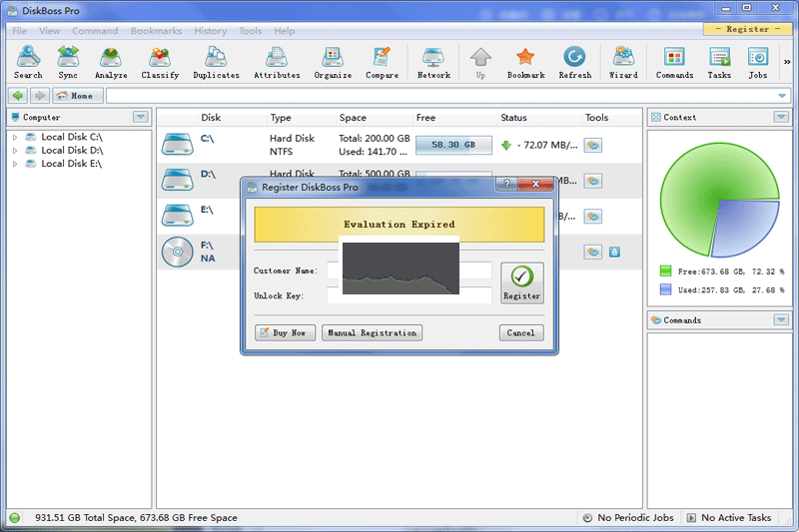
Task: Navigate back with green arrow
Action: (x=18, y=96)
